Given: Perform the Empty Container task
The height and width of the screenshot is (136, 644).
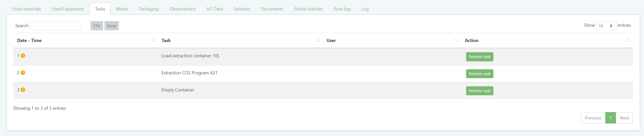Looking at the screenshot, I should (479, 91).
